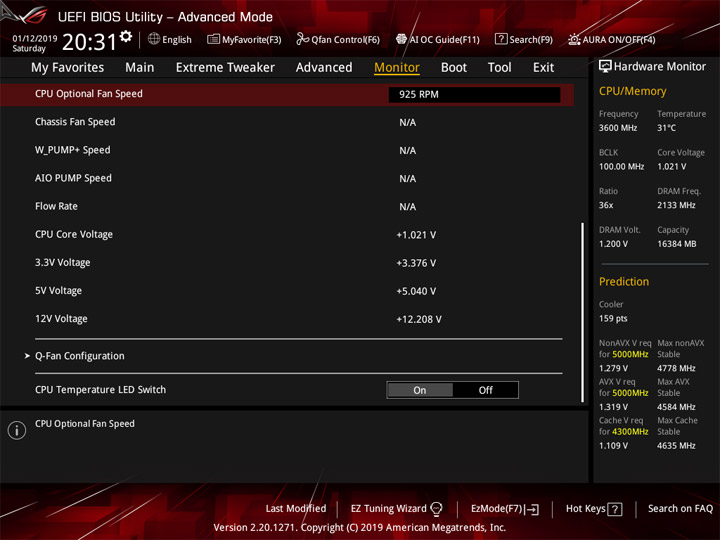Open MyFavorite(F3) label
This screenshot has height=540, width=720.
click(252, 39)
